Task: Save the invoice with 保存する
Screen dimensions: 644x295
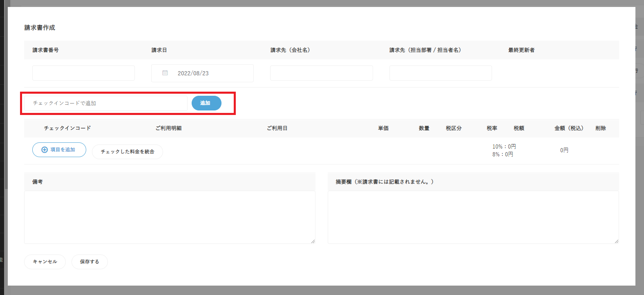Action: pyautogui.click(x=89, y=262)
